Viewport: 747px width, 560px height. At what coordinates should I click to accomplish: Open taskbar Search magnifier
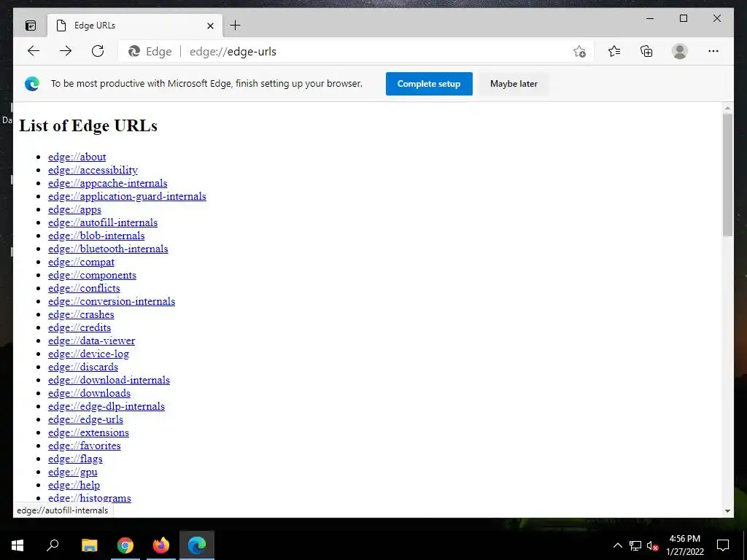[53, 545]
